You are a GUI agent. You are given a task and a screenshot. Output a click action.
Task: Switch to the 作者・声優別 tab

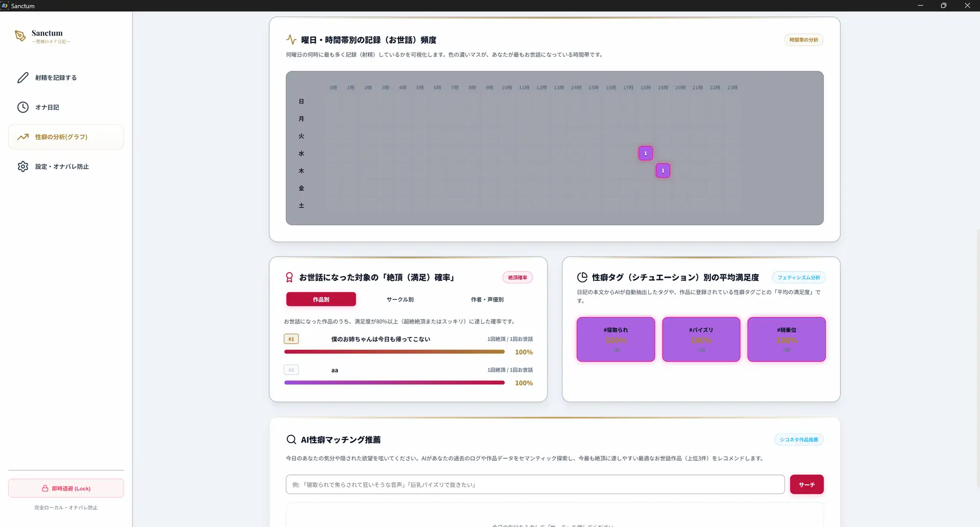(x=487, y=300)
